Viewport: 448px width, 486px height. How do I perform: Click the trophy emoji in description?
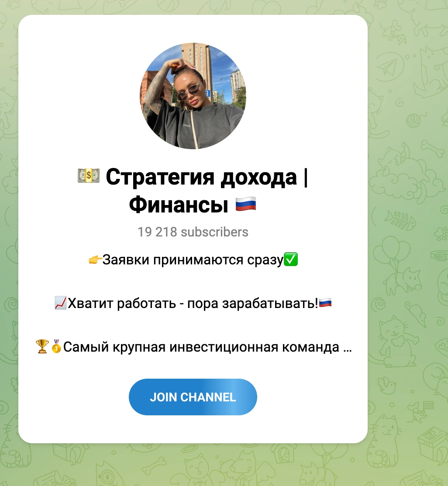[42, 346]
